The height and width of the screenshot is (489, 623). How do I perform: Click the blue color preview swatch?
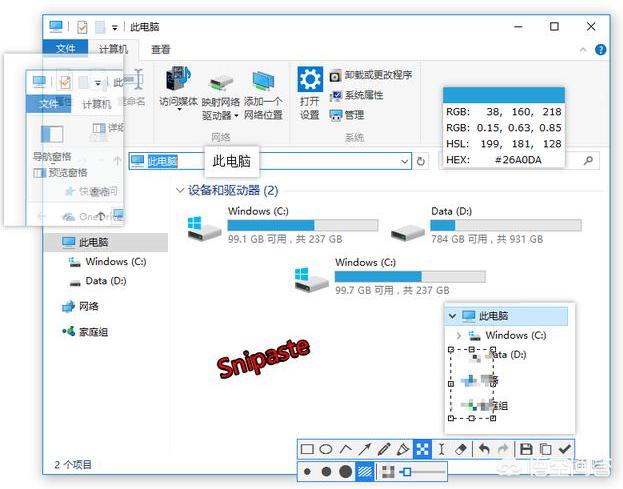(x=504, y=95)
